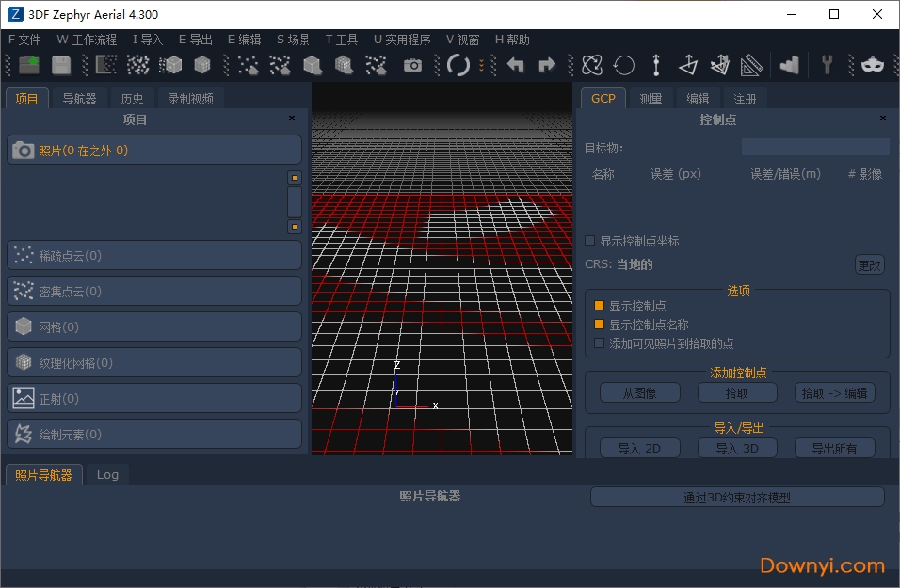
Task: Open the orange rotation mode dropdown arrows
Action: click(482, 65)
